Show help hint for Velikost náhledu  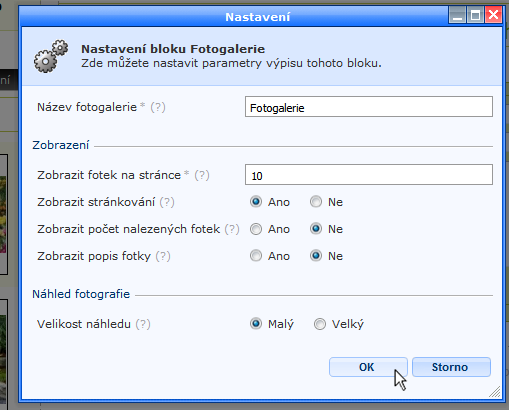pos(143,324)
